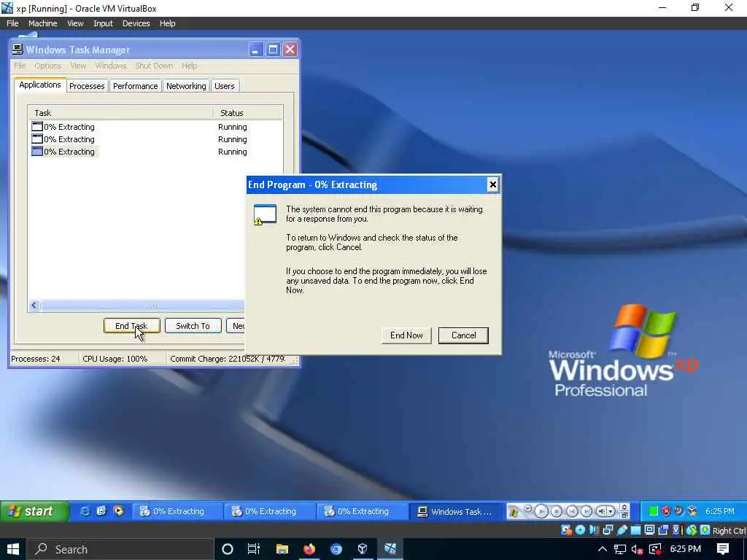Click End Task button in Task Manager
The image size is (747, 560).
tap(131, 326)
